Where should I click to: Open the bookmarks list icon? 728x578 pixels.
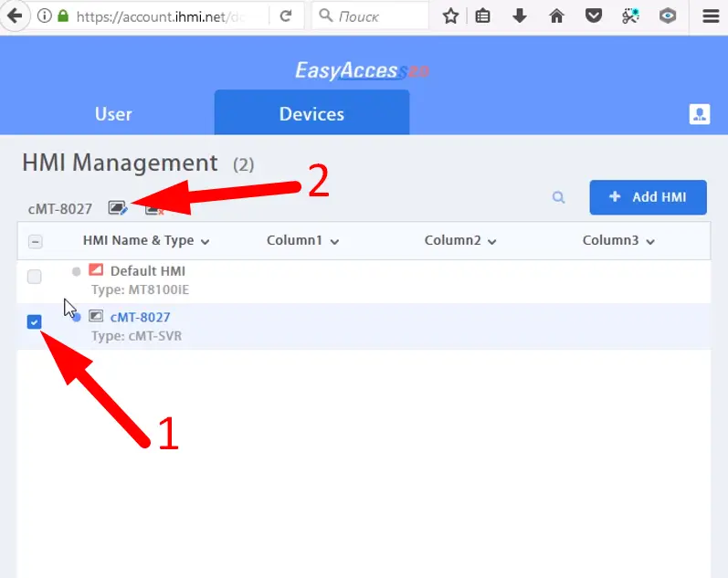(483, 16)
